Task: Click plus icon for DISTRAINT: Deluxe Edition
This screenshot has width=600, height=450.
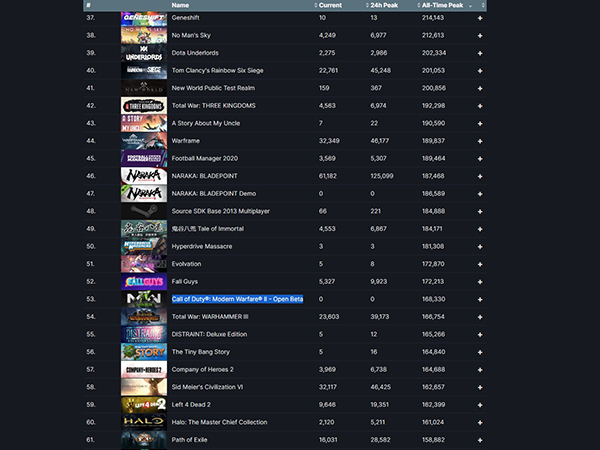Action: pyautogui.click(x=480, y=335)
